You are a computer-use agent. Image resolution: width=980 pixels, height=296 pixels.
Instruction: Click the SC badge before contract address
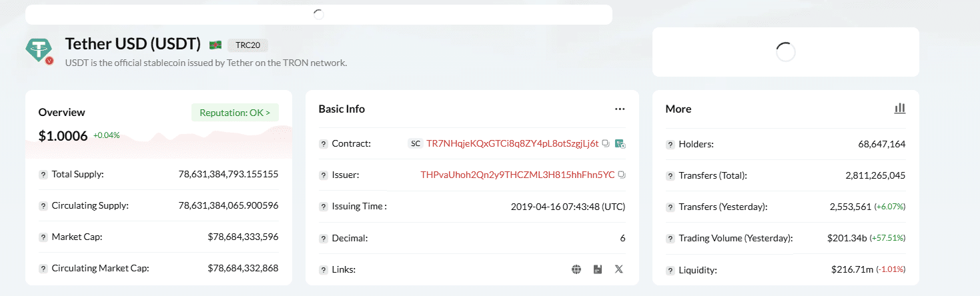(x=416, y=143)
